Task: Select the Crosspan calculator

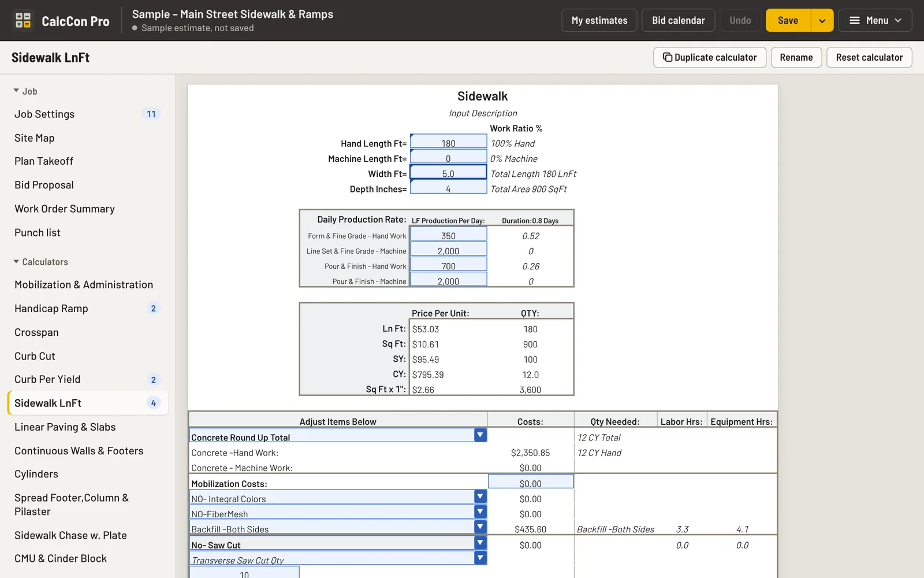Action: [88, 332]
